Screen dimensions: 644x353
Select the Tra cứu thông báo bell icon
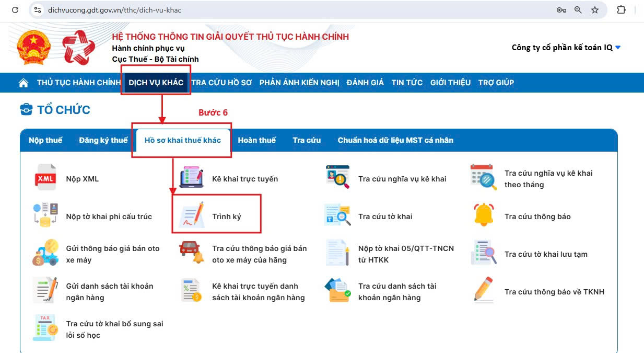483,215
